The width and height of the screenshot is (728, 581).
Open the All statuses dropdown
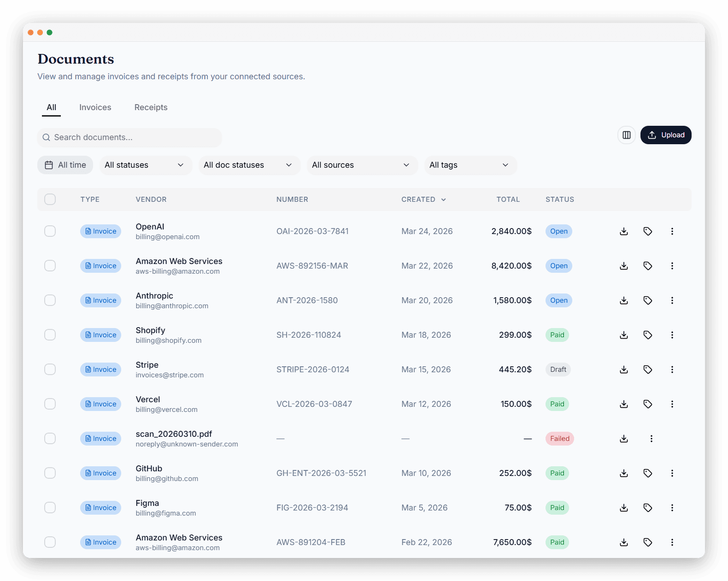(146, 165)
